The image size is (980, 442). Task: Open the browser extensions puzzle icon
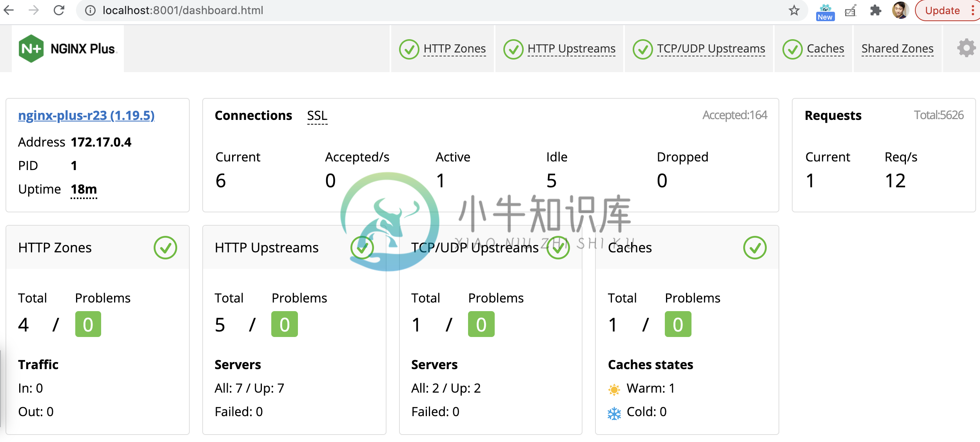point(875,10)
